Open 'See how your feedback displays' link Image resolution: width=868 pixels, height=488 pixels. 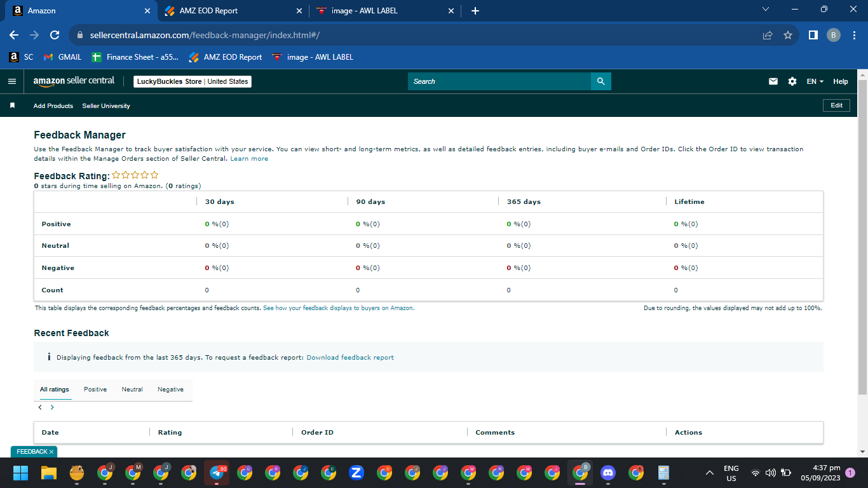point(339,308)
